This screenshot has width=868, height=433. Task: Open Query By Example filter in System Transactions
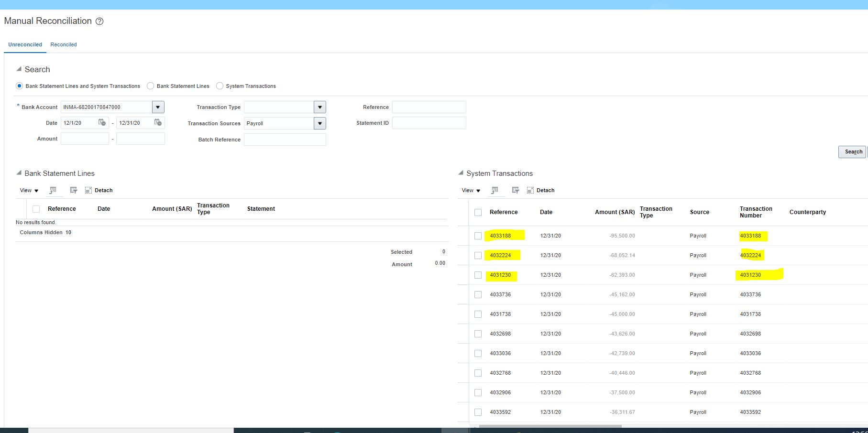click(x=516, y=190)
